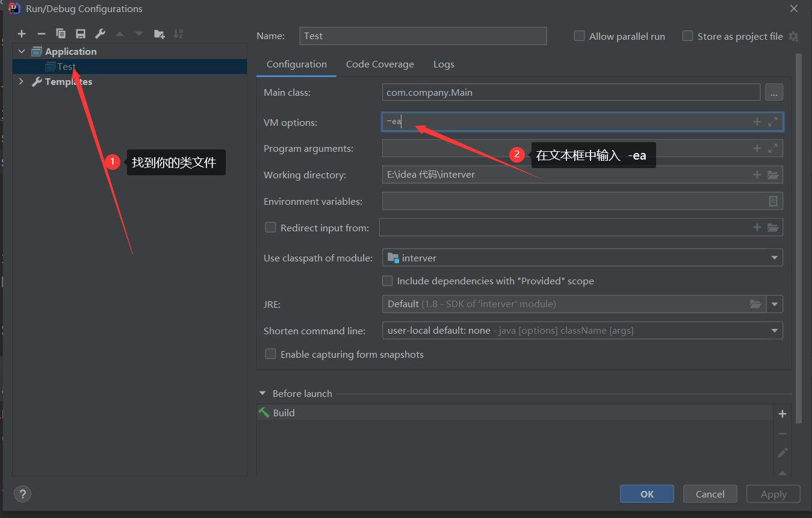Screen dimensions: 812x518
Task: Browse Working directory with folder icon
Action: pyautogui.click(x=774, y=175)
